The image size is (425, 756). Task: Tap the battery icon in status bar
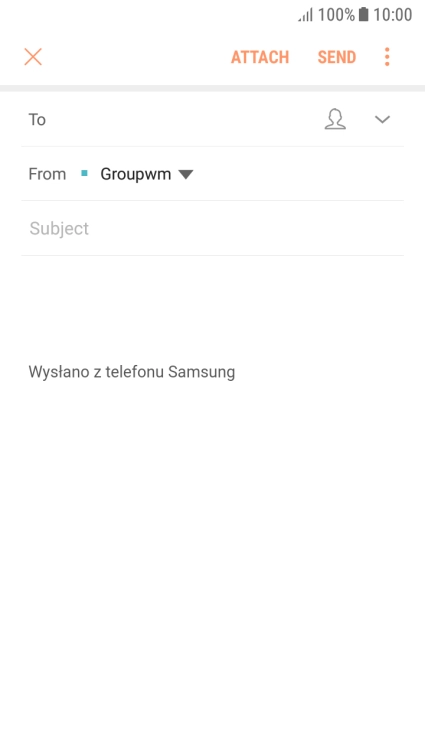coord(363,14)
